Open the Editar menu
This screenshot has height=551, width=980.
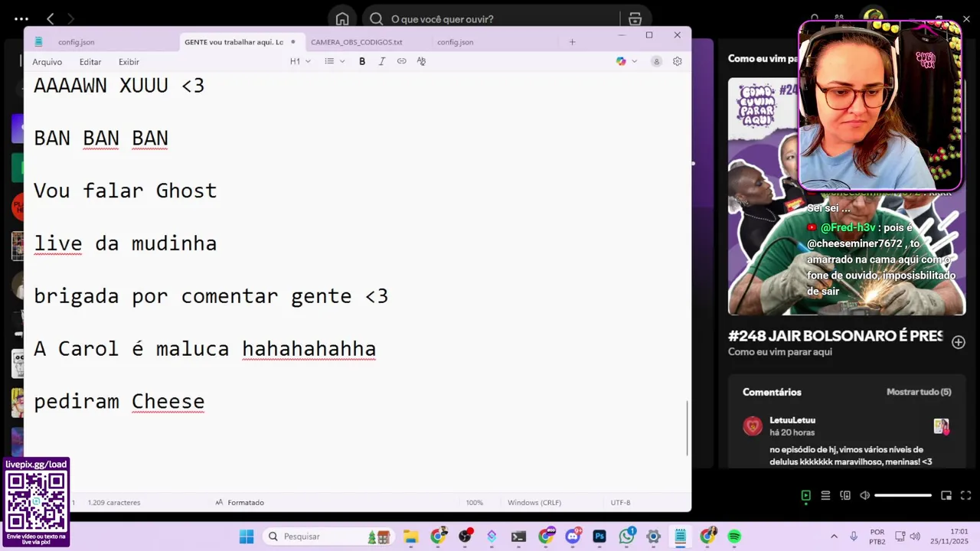pyautogui.click(x=90, y=62)
